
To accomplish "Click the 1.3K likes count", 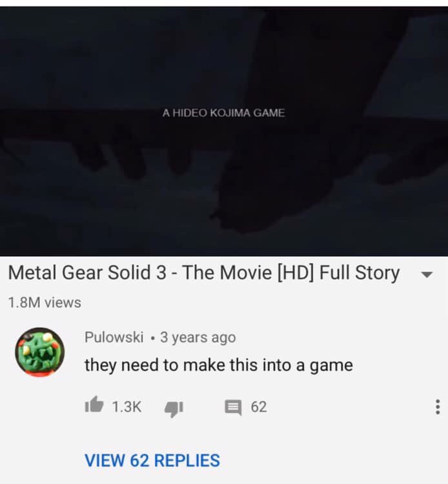I will coord(127,407).
